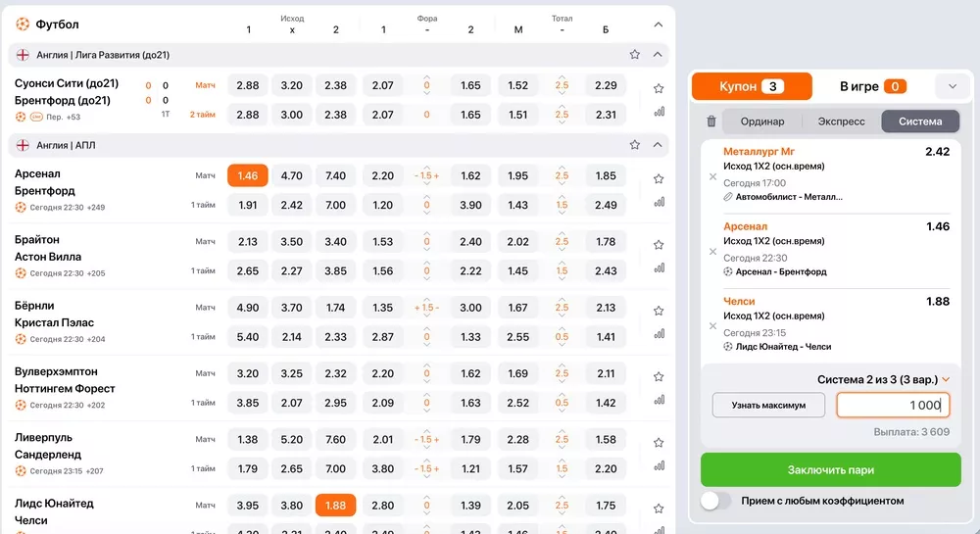The height and width of the screenshot is (534, 980).
Task: Delete all bets with trash icon
Action: coord(711,121)
